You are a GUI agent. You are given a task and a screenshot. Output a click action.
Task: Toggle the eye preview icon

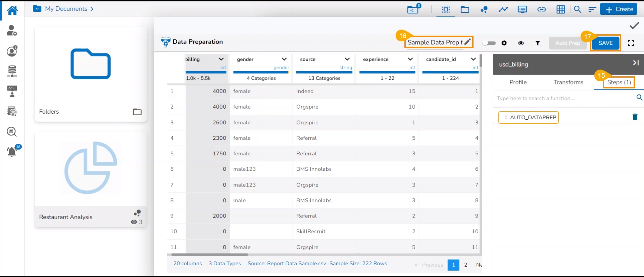pos(521,43)
